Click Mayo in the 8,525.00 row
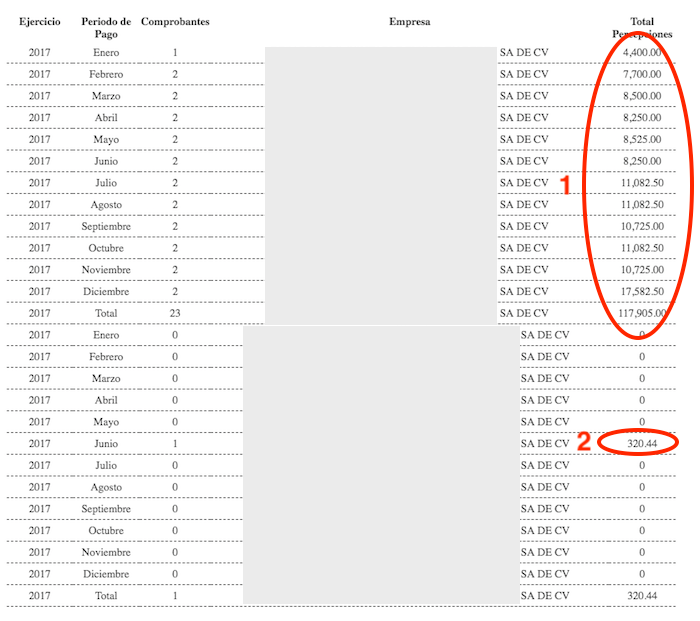Viewport: 700px width, 621px height. point(106,139)
